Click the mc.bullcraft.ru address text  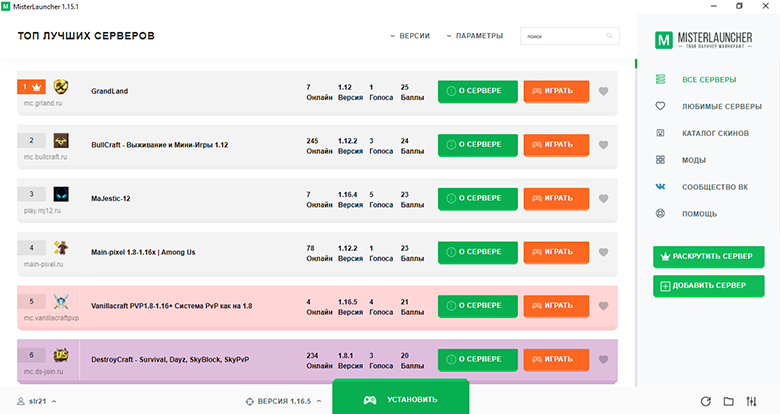(45, 157)
